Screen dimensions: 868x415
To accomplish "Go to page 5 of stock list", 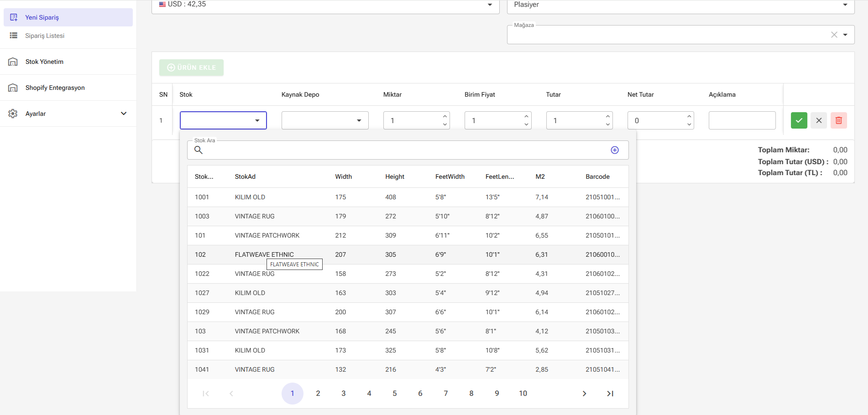I will pos(394,394).
